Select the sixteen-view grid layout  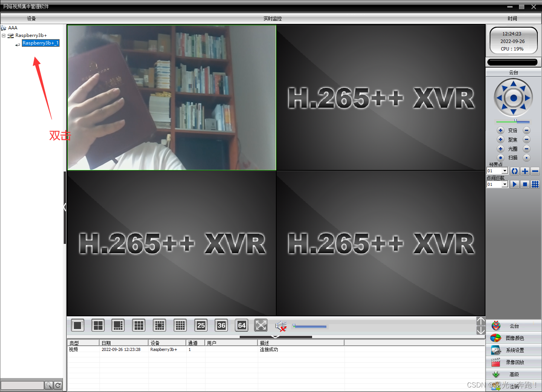click(x=180, y=325)
